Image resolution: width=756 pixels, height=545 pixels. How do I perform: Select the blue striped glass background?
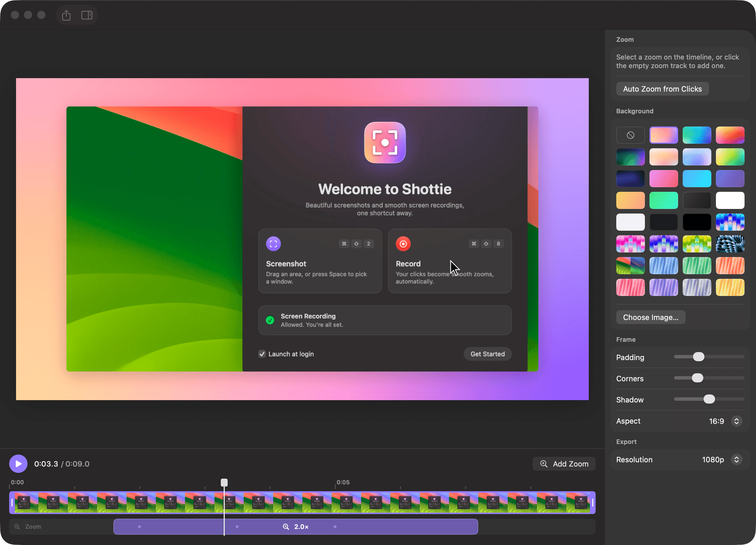[x=664, y=266]
